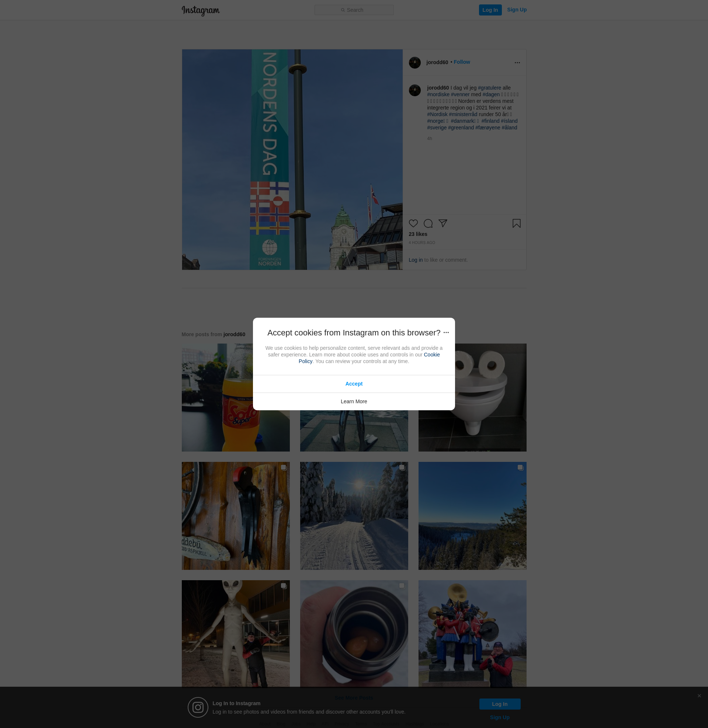The width and height of the screenshot is (708, 728).
Task: Click the top Sign Up link
Action: 517,10
